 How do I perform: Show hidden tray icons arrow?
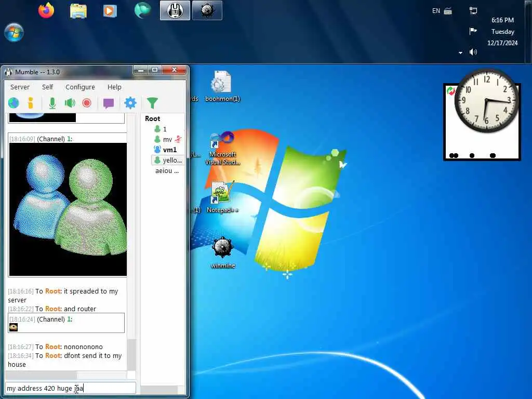pos(460,52)
